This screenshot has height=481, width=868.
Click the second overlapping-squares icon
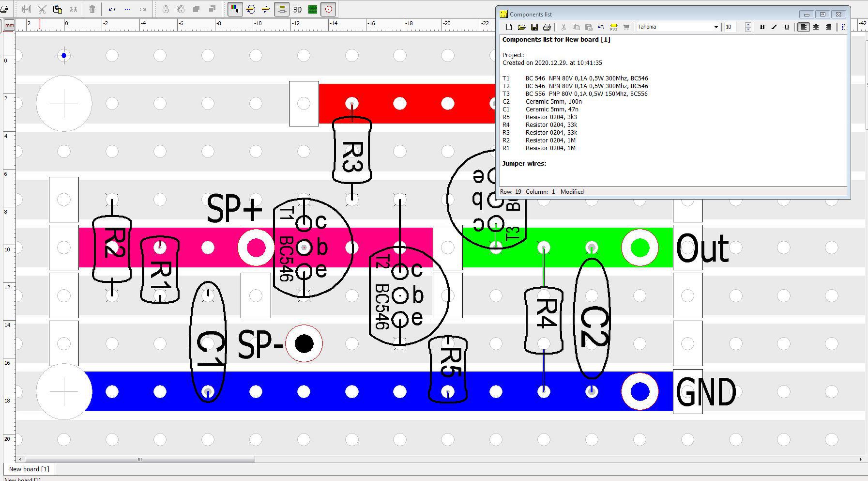(x=212, y=9)
